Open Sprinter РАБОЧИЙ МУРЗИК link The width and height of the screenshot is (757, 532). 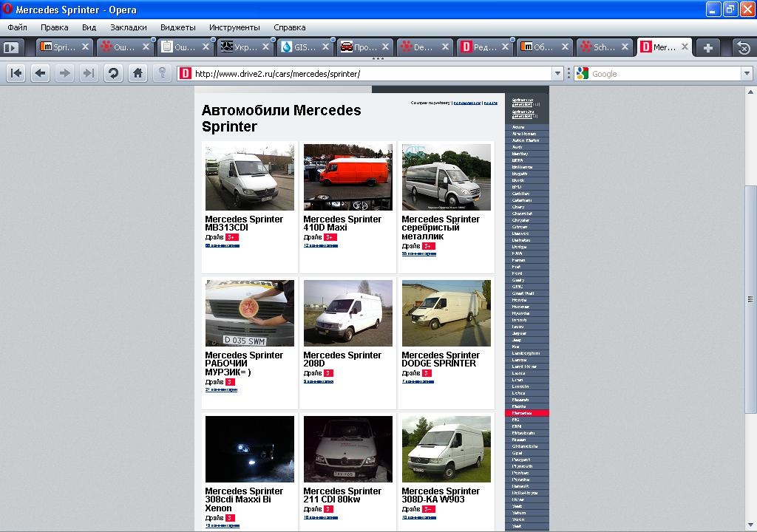[x=244, y=364]
